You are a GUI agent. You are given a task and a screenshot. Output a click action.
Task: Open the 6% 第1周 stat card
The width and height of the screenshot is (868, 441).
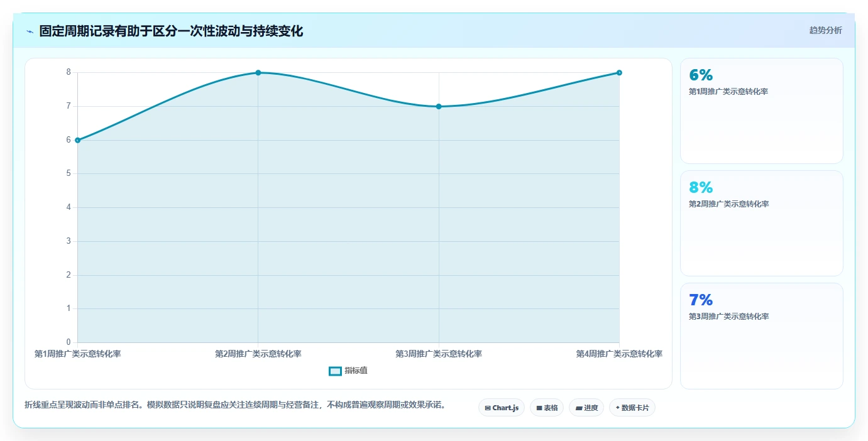tap(761, 111)
